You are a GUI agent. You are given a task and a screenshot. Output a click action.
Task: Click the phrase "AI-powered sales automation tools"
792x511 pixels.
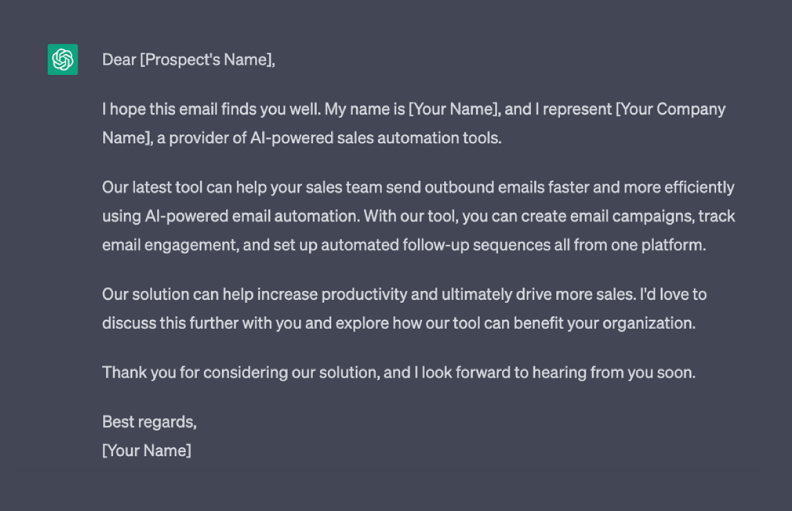click(x=375, y=138)
